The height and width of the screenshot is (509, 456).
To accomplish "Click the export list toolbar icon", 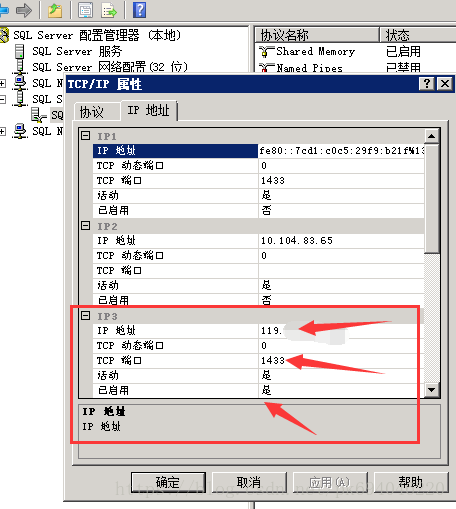I will tap(109, 10).
